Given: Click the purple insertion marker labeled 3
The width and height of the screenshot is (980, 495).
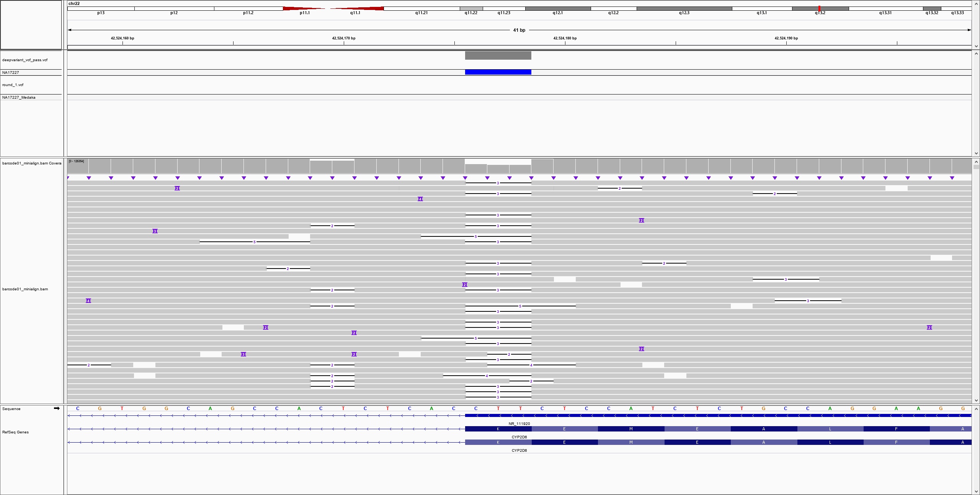Looking at the screenshot, I should pyautogui.click(x=155, y=231).
